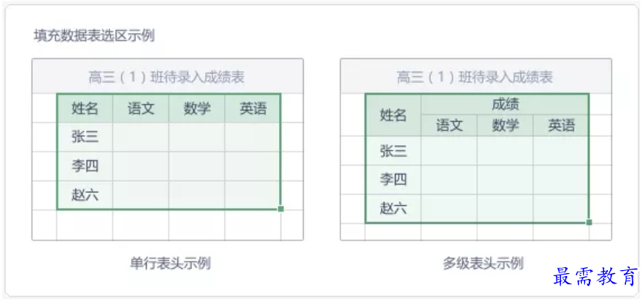Select the merged 成绩 header cell

[505, 105]
